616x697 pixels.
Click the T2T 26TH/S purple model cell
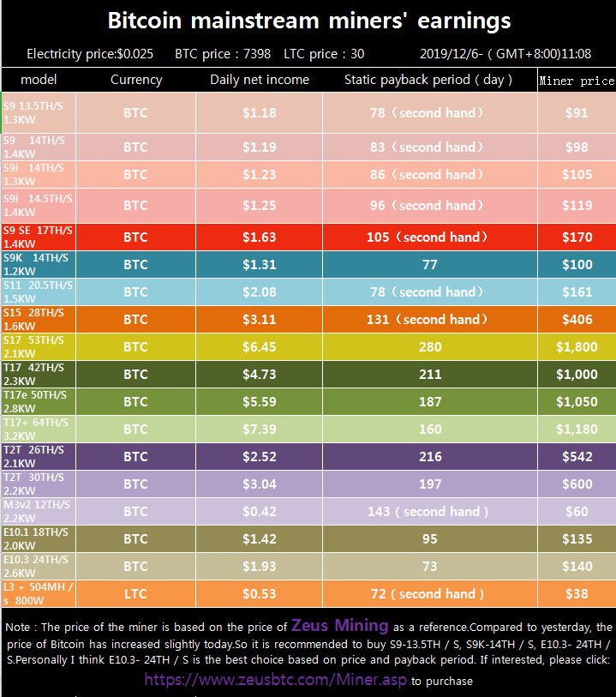(x=39, y=456)
